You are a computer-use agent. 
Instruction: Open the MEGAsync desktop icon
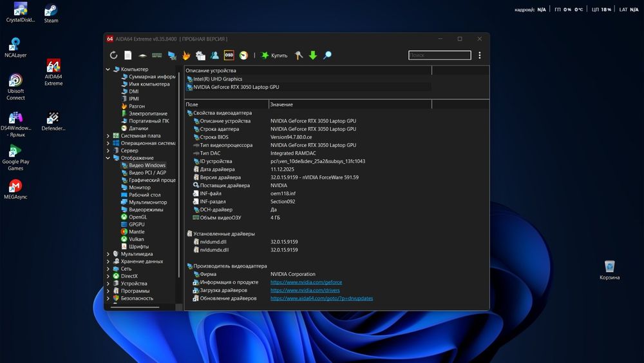(x=15, y=190)
